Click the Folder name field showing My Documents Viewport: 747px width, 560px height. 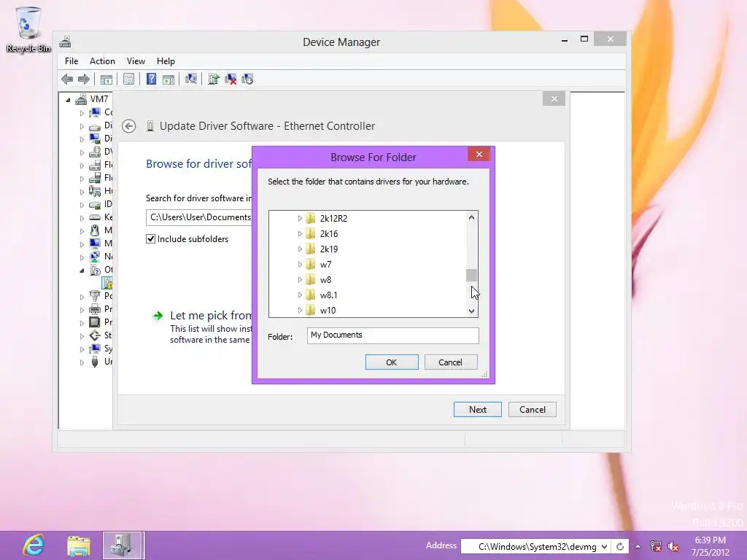click(393, 335)
